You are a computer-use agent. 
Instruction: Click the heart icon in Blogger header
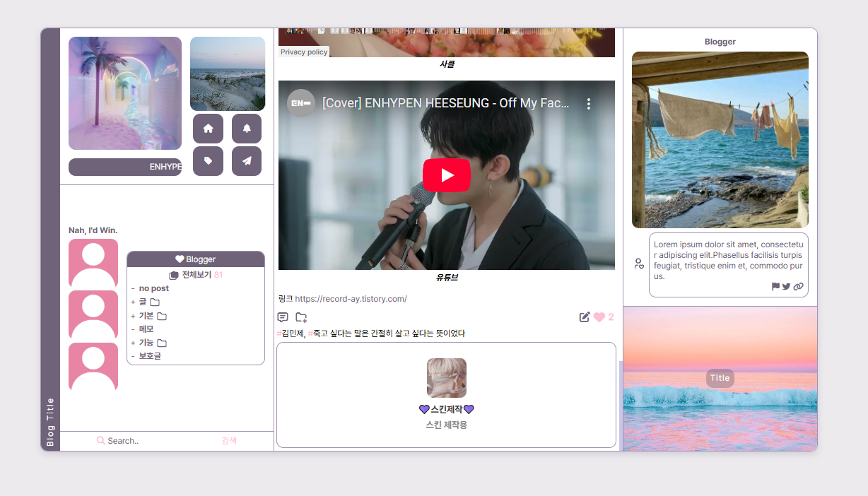(x=180, y=259)
